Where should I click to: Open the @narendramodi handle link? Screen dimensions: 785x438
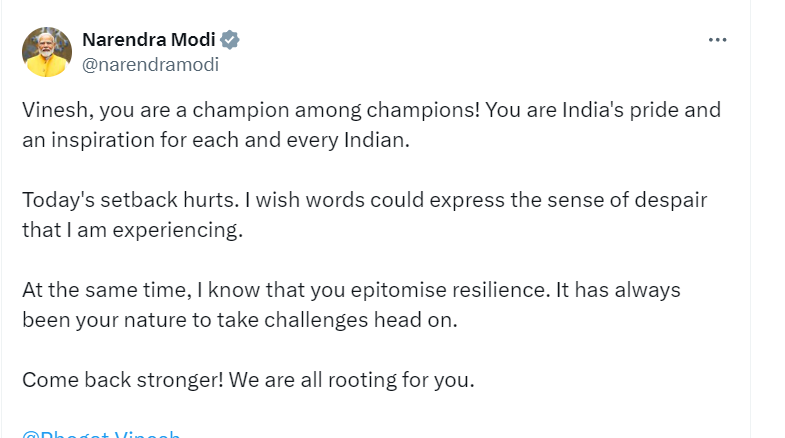[150, 65]
